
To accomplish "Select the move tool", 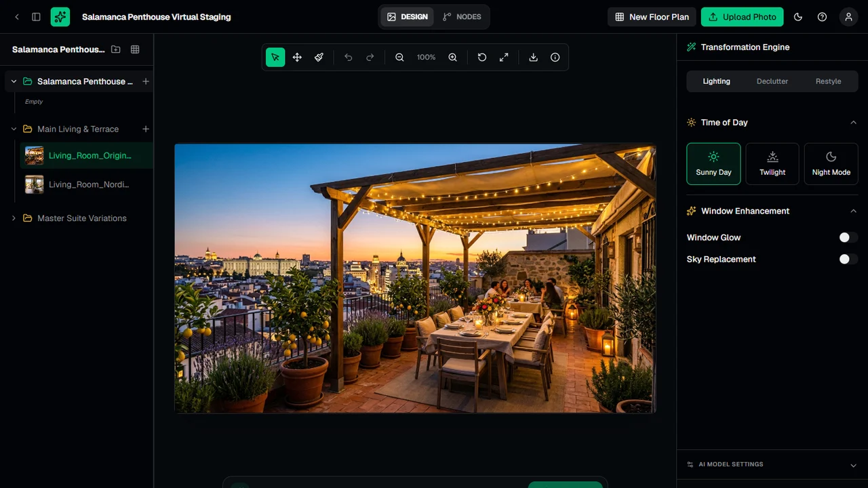I will 297,58.
